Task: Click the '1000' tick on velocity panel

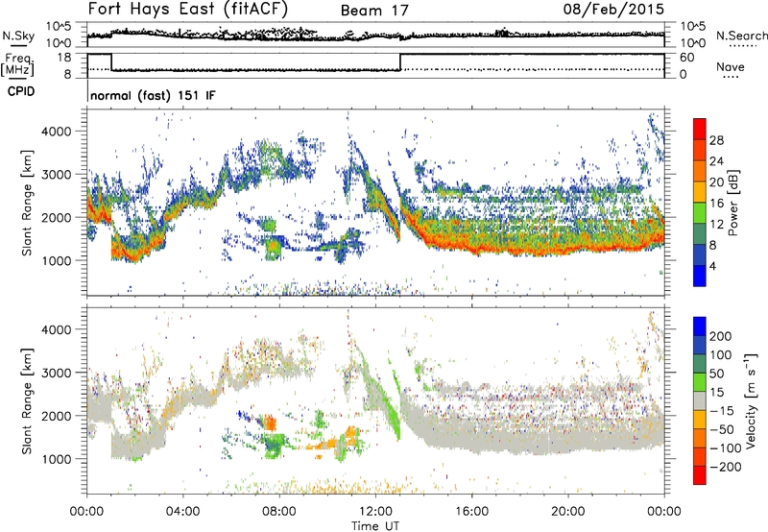Action: coord(56,459)
